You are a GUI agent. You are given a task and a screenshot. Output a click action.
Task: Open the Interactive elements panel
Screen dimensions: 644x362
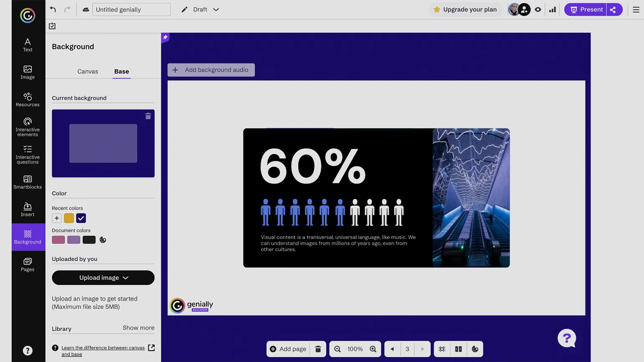(x=28, y=127)
